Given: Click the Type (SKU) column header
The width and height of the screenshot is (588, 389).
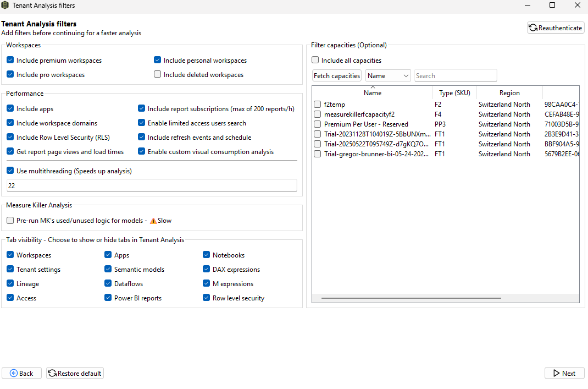Looking at the screenshot, I should click(x=454, y=93).
